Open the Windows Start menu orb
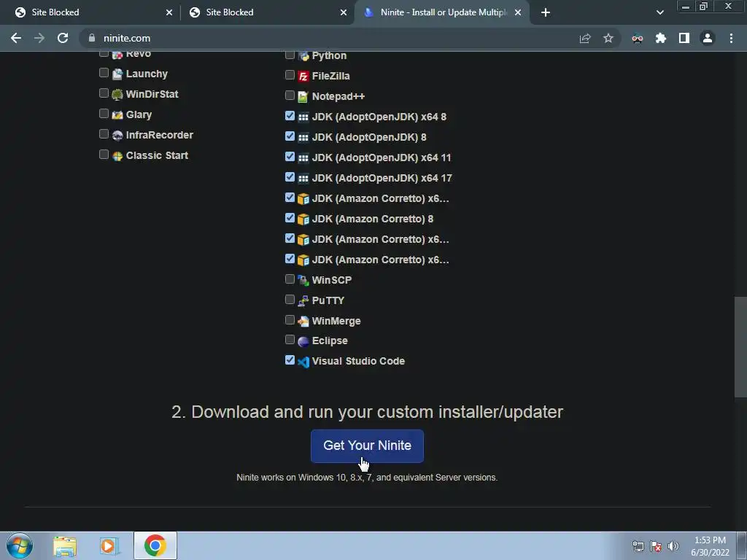 (20, 545)
